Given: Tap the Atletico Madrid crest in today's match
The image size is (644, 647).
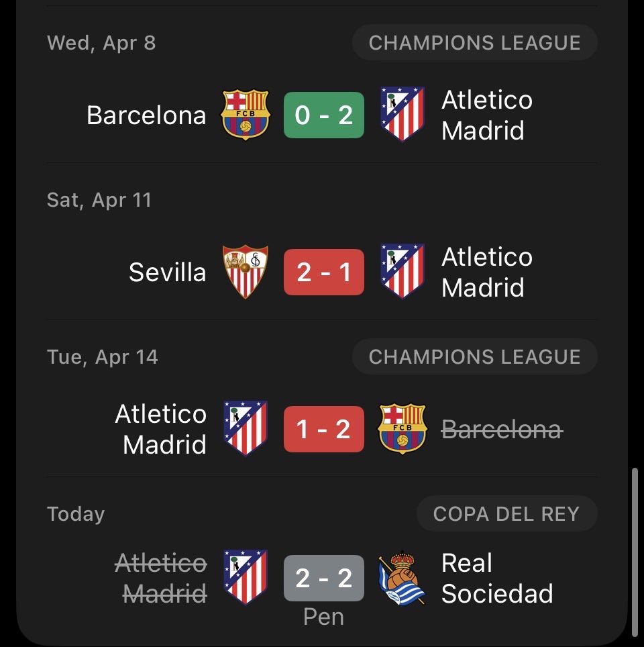Looking at the screenshot, I should pos(246,577).
